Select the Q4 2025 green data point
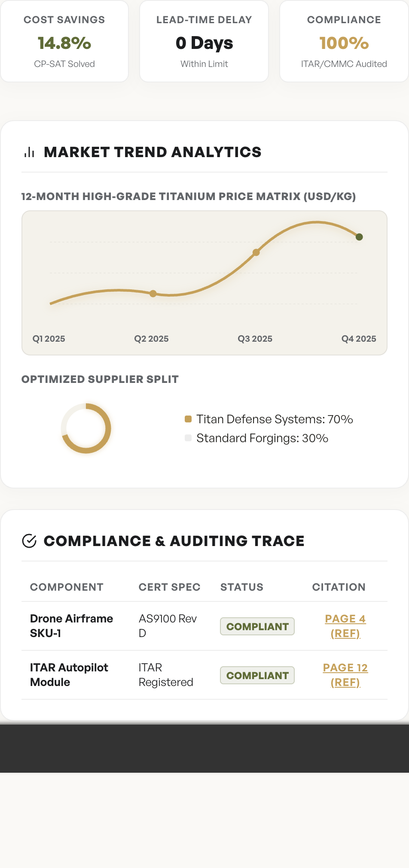Image resolution: width=409 pixels, height=868 pixels. pyautogui.click(x=360, y=237)
